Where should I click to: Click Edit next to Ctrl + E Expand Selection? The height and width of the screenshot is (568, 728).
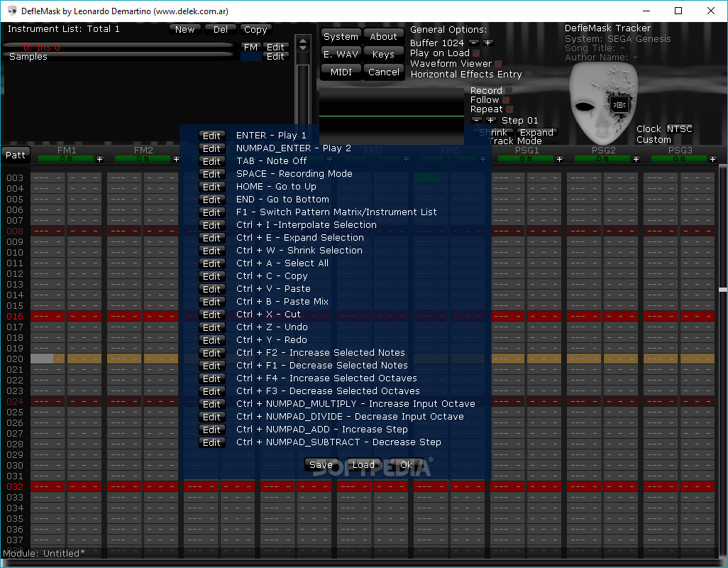coord(211,238)
